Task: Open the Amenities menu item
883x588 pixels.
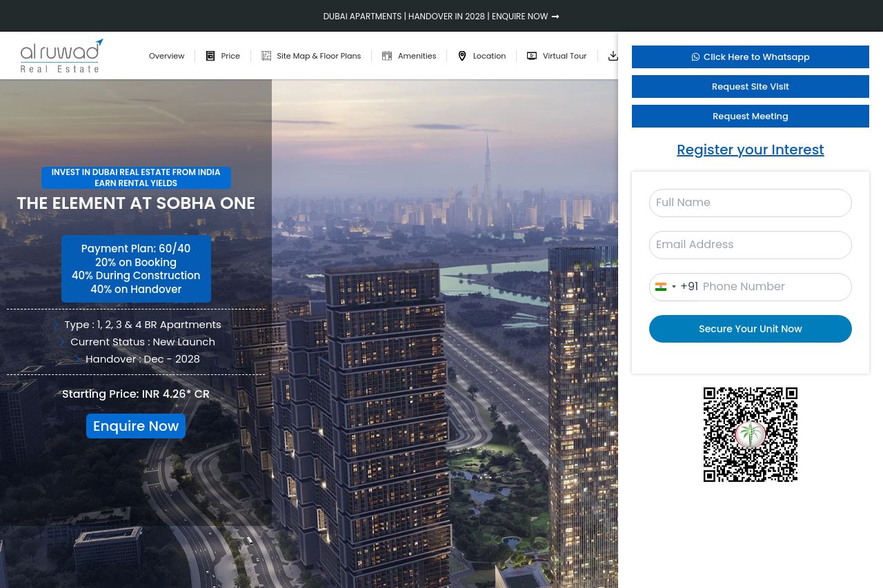Action: tap(417, 56)
